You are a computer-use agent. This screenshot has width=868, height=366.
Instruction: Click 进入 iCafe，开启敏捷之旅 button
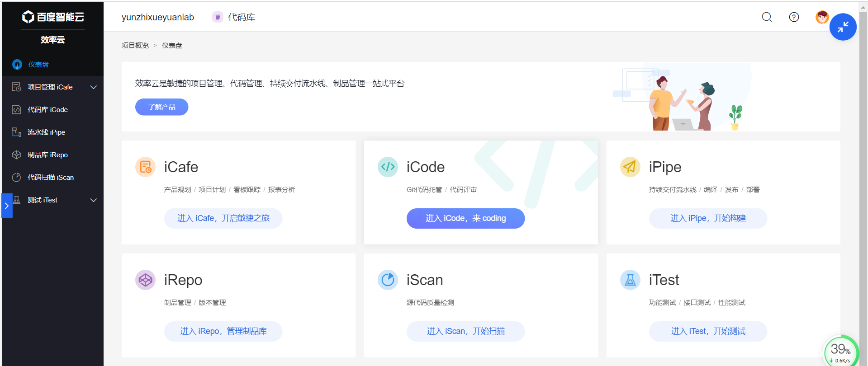[223, 218]
